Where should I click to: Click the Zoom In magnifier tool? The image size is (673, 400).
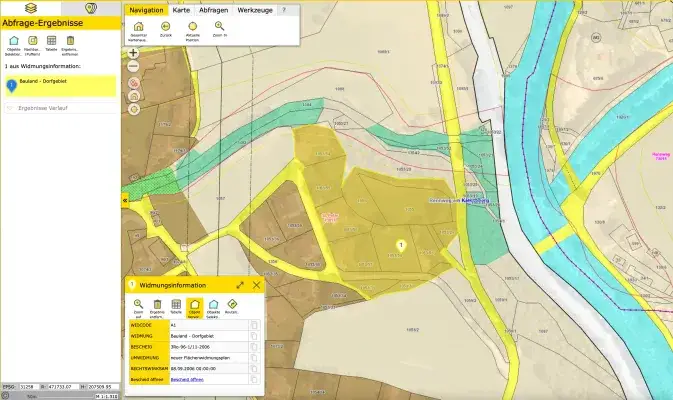click(219, 26)
